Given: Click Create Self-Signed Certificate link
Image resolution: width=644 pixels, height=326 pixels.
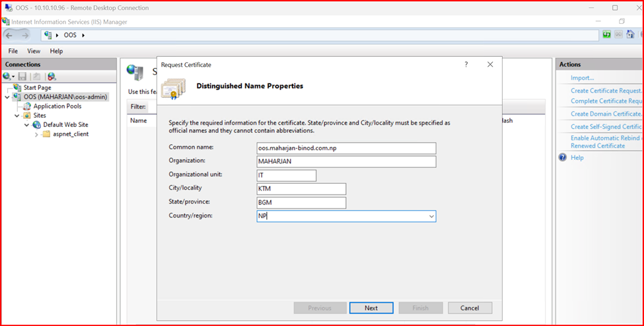Looking at the screenshot, I should (606, 126).
